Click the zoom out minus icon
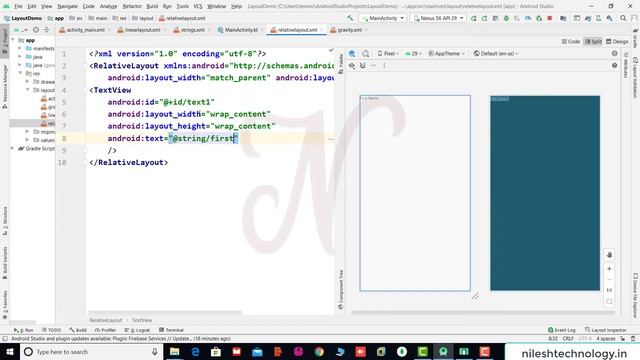 click(x=609, y=280)
